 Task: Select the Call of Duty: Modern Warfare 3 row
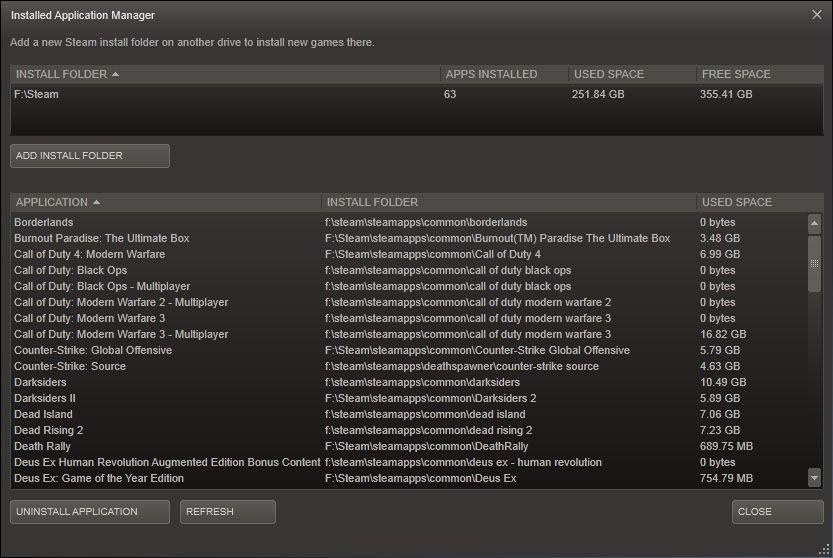(409, 318)
